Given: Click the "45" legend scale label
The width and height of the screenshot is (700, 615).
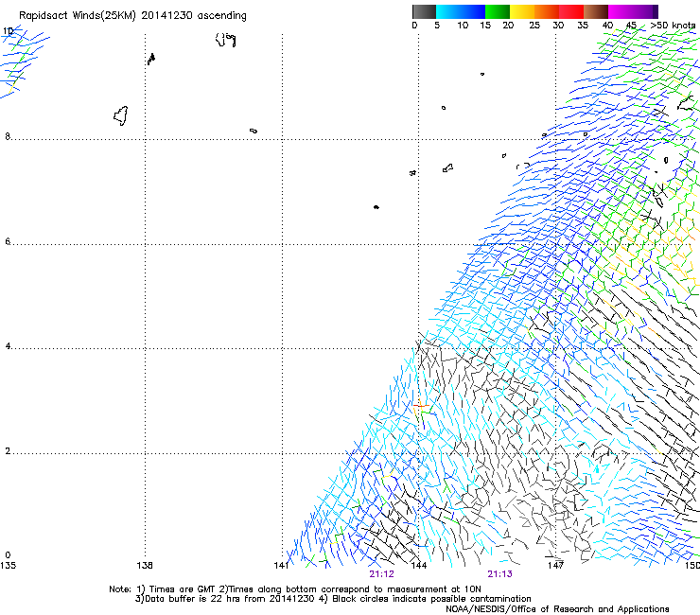Looking at the screenshot, I should [x=631, y=26].
